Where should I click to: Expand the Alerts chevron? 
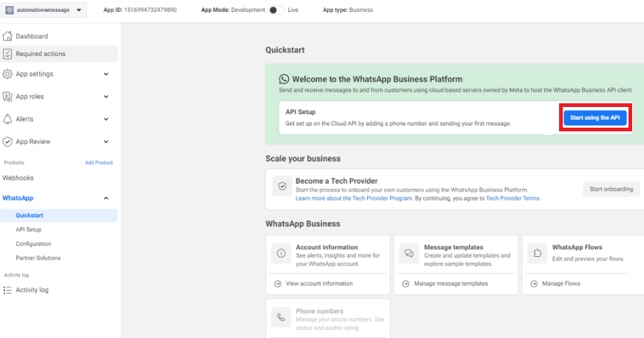click(106, 119)
